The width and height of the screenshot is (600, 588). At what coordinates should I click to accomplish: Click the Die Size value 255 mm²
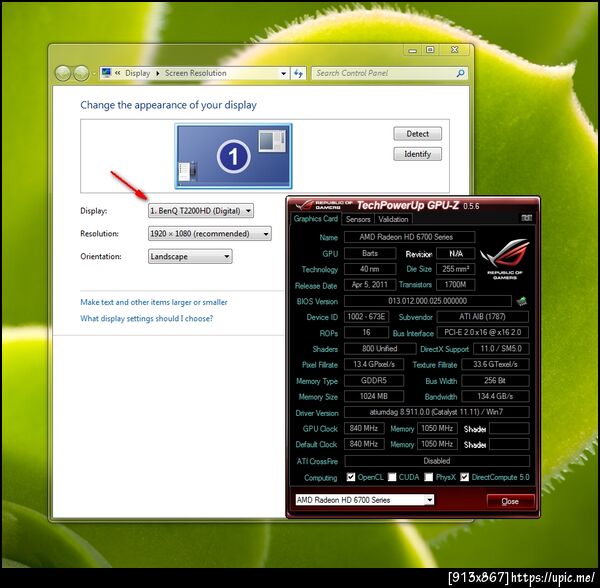[456, 269]
